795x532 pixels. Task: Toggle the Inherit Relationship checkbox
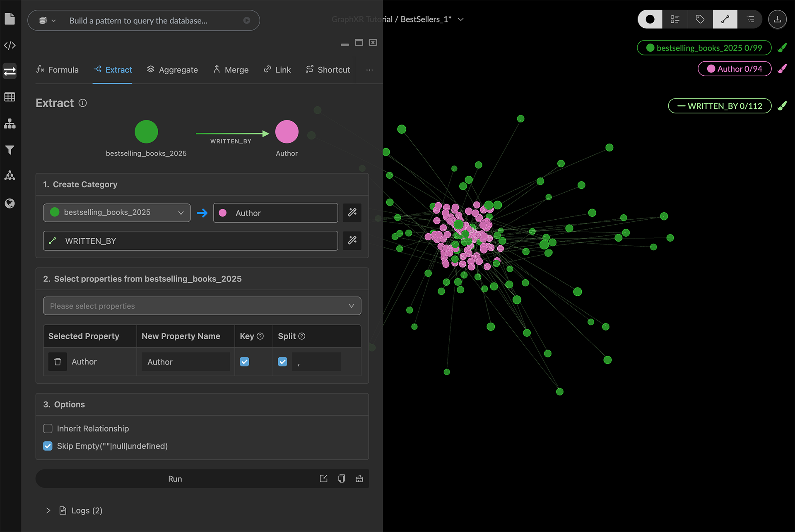coord(48,429)
